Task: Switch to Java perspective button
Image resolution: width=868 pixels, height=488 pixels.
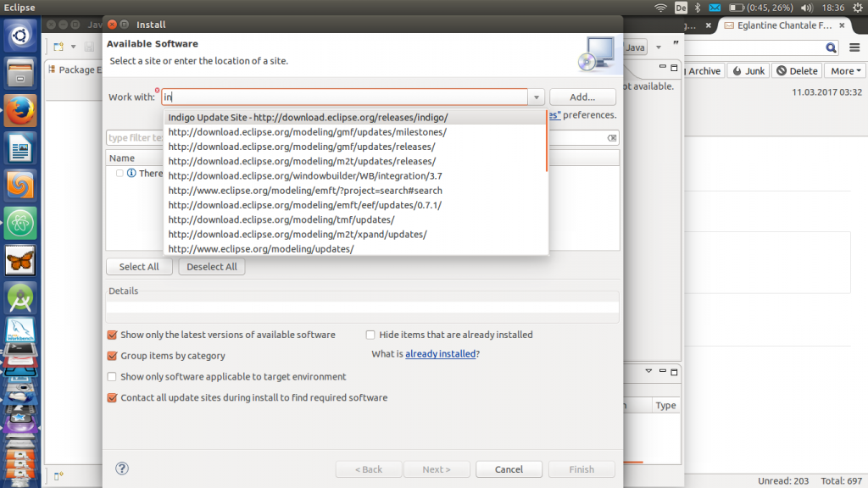Action: point(635,47)
